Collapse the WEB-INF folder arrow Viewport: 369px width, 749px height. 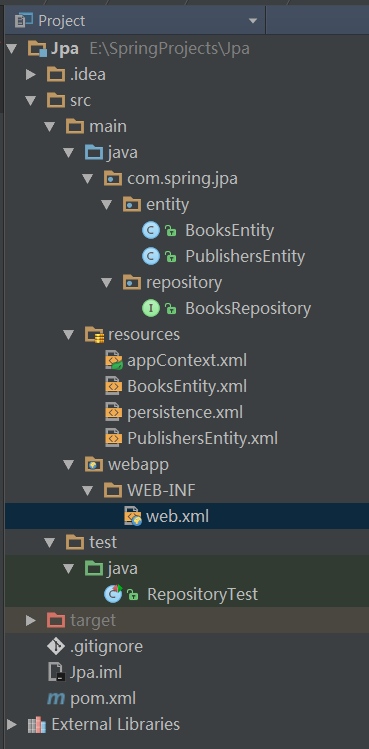88,490
